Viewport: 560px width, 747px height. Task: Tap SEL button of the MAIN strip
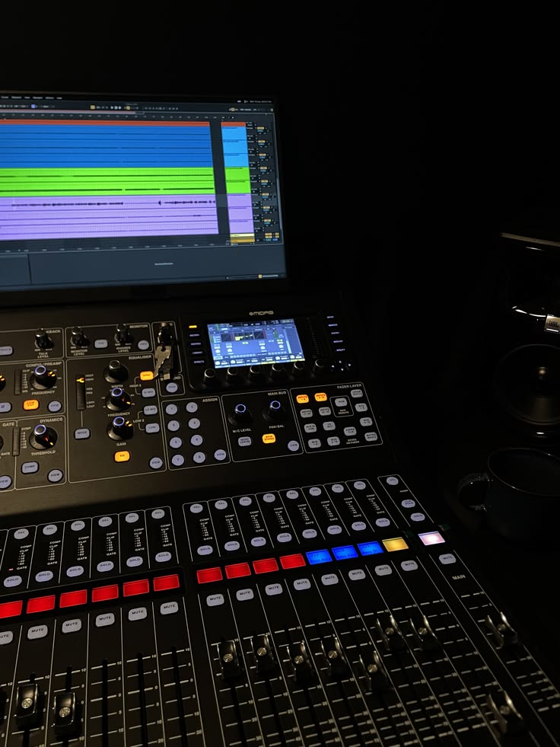point(393,480)
